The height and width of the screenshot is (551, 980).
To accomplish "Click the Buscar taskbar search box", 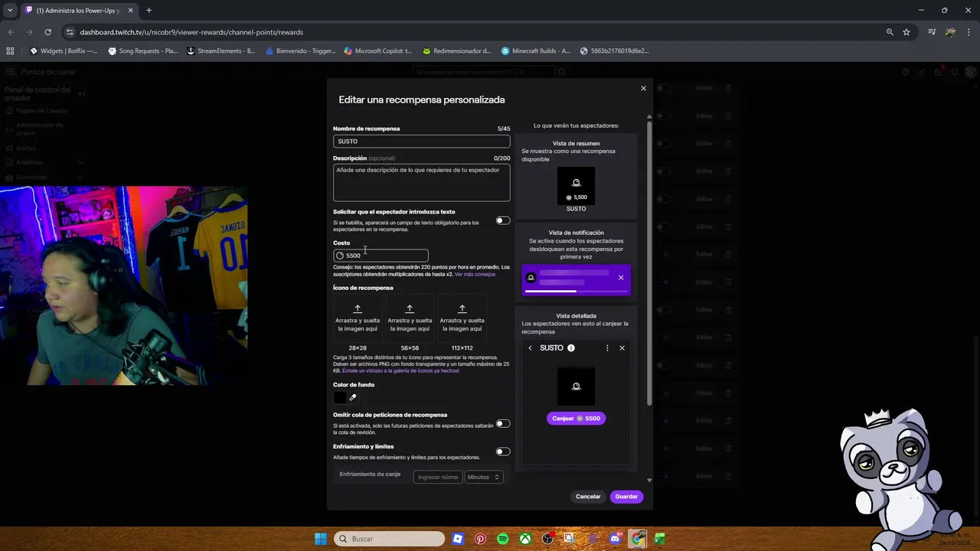I will [x=390, y=539].
